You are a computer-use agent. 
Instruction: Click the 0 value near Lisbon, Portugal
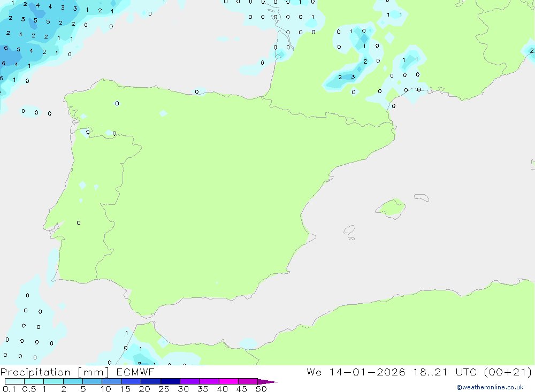coord(79,223)
